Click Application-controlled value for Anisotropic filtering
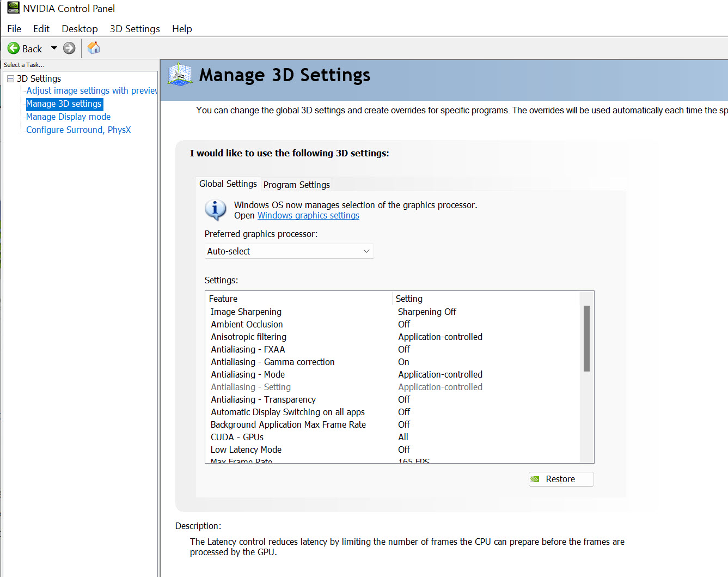 coord(440,337)
